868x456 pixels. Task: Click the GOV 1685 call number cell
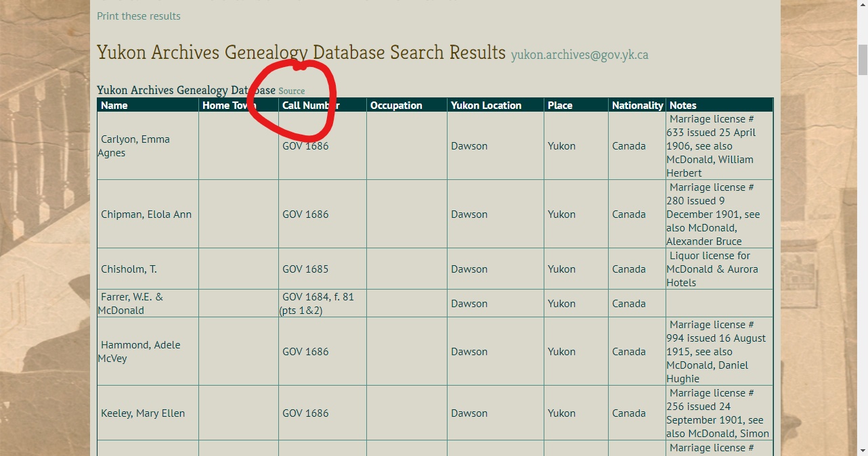305,269
